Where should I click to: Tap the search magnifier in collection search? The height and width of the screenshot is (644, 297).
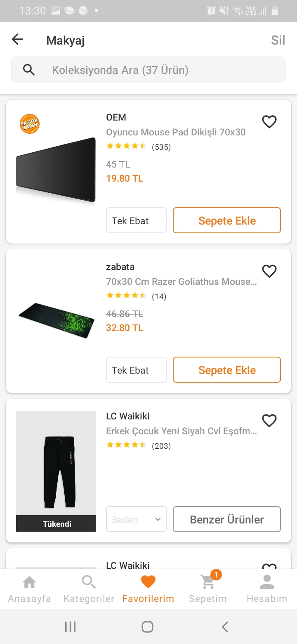[29, 70]
